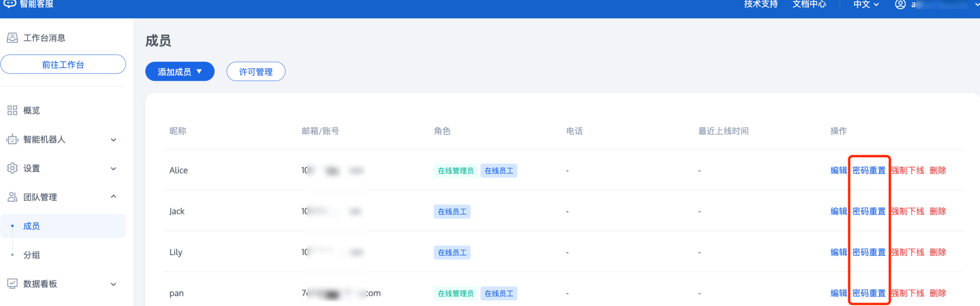980x306 pixels.
Task: Click the nickname Lily
Action: (176, 252)
